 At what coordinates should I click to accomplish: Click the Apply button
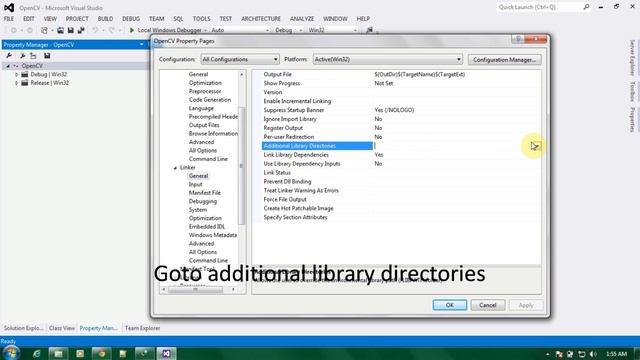pos(526,305)
